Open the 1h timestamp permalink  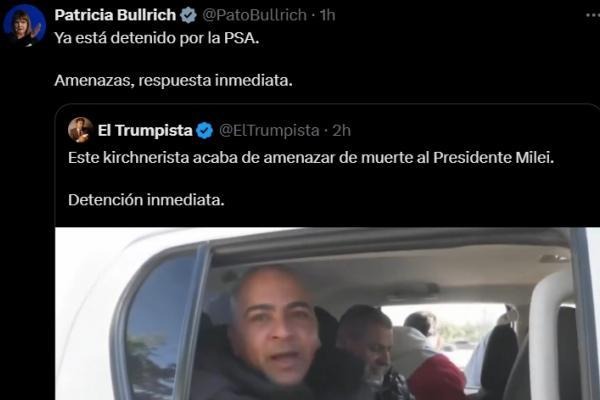tap(328, 15)
